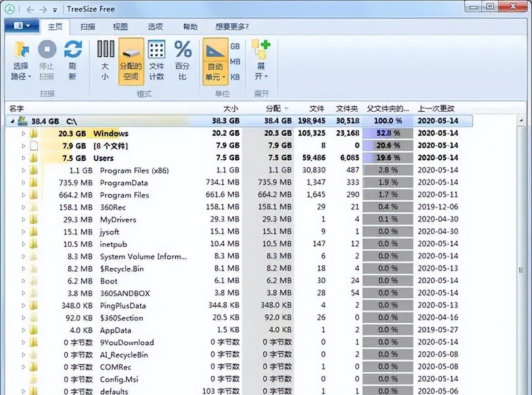Click the 52.8 % bar in Windows row
The width and height of the screenshot is (532, 395).
click(x=388, y=133)
